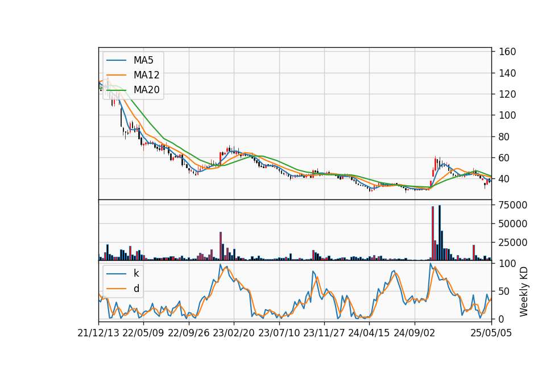Click the 120 price axis label
Screen dimensions: 546x392
click(x=507, y=94)
